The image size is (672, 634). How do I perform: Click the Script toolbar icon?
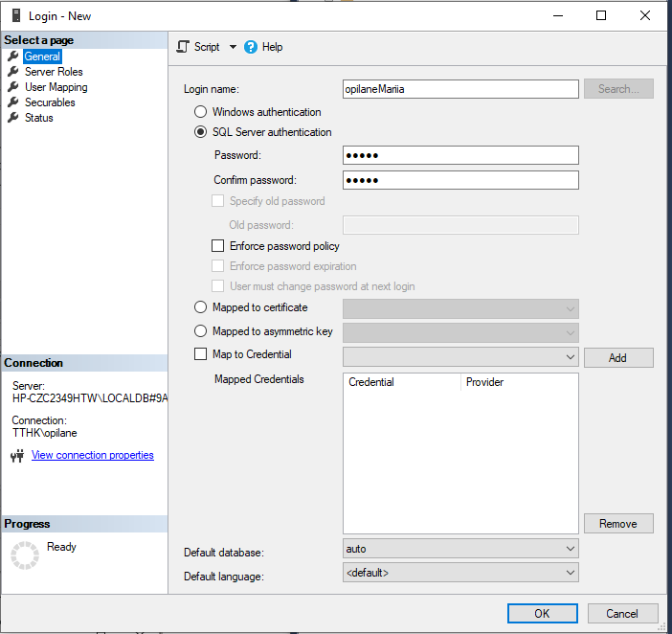click(183, 47)
